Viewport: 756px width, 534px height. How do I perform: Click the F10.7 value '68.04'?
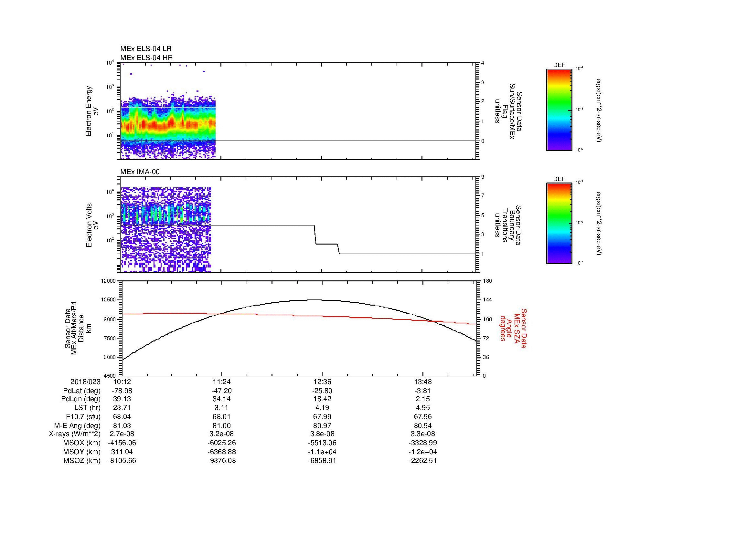tap(122, 417)
